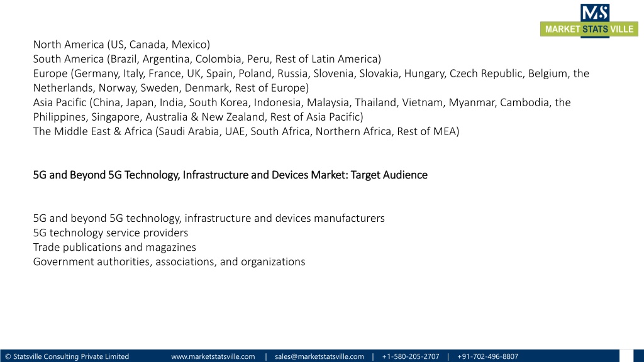
Task: Click the Target Audience bold heading
Action: (230, 175)
